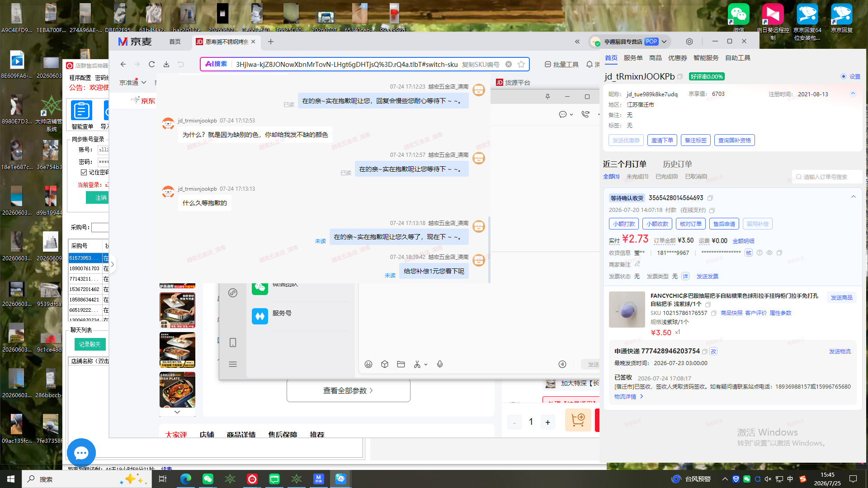Open WeChat from the taskbar

[x=208, y=479]
